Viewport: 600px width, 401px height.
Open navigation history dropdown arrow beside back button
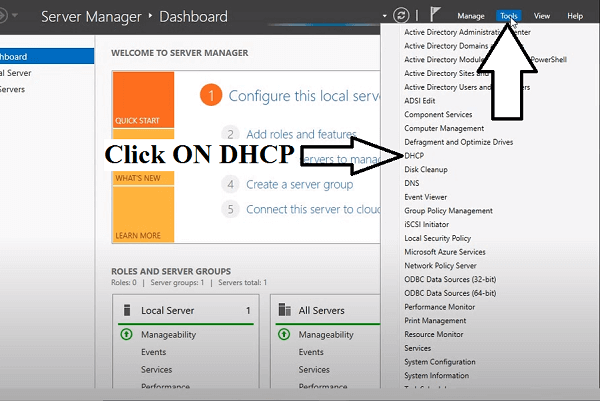[x=15, y=15]
